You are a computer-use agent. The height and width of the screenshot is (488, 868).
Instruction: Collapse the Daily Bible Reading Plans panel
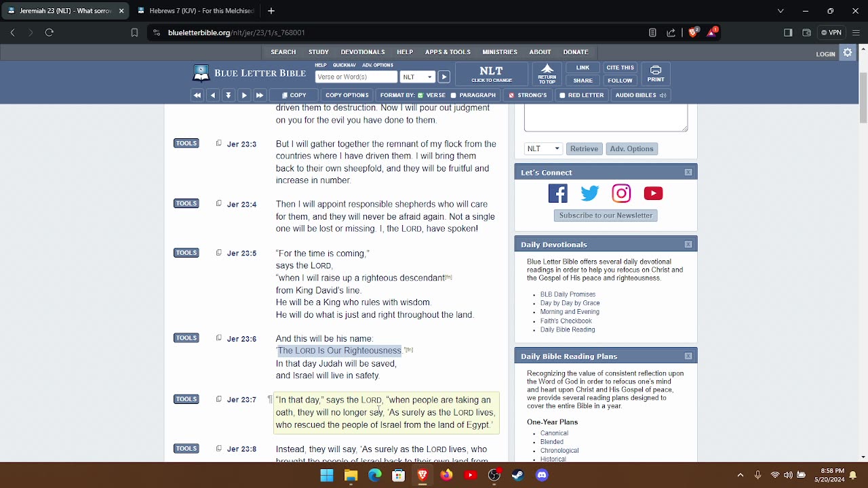(x=688, y=357)
